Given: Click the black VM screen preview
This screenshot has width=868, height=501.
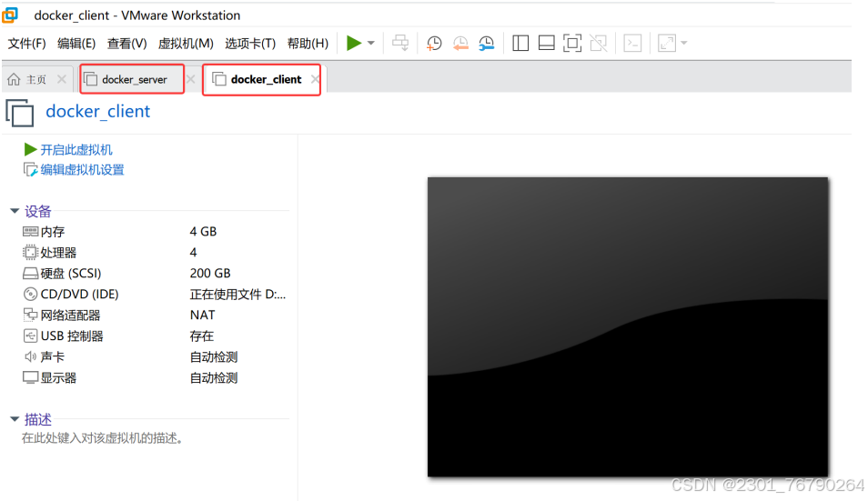Looking at the screenshot, I should 628,326.
